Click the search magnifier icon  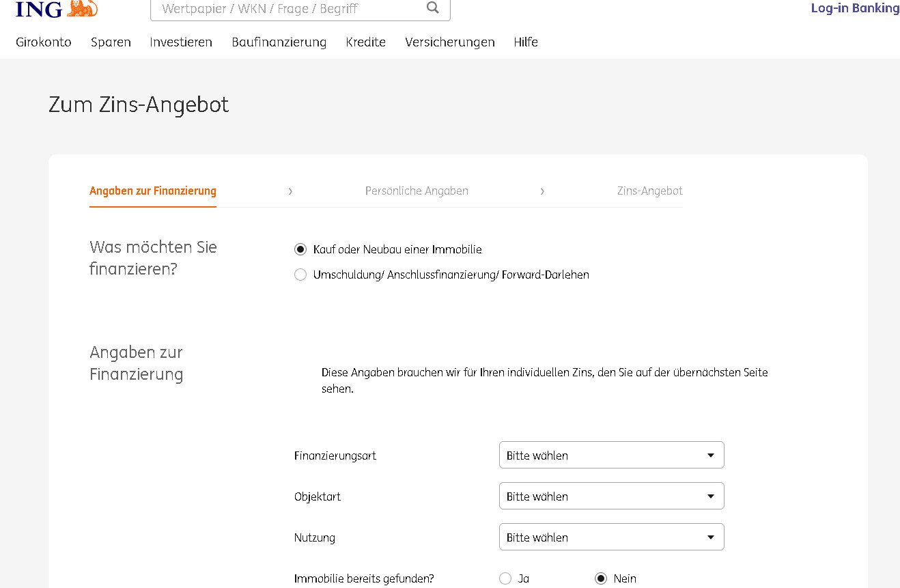tap(432, 8)
